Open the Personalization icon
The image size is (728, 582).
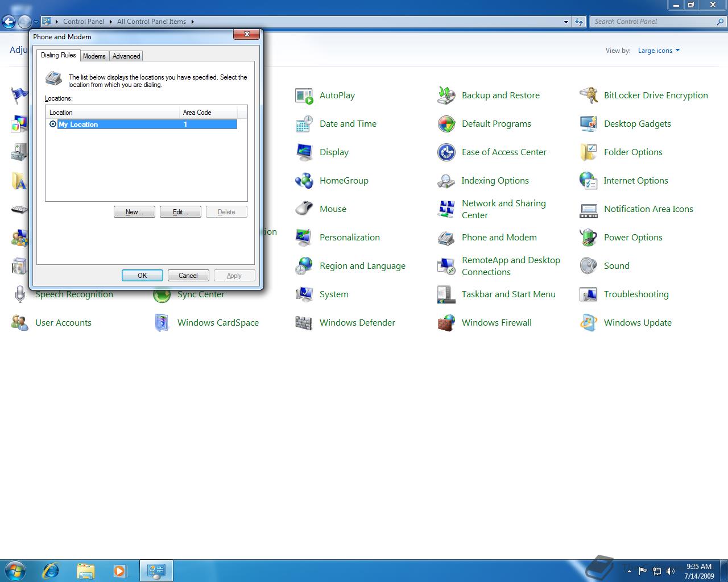(304, 238)
